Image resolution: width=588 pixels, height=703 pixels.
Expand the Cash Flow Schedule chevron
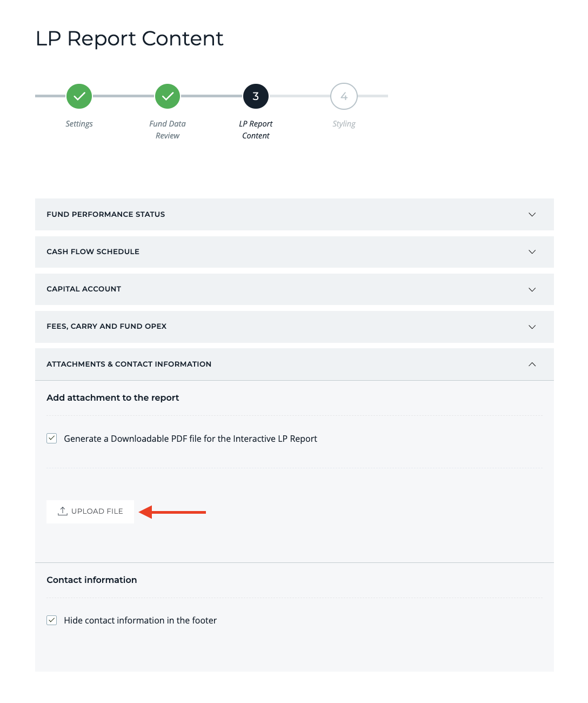[x=532, y=252]
